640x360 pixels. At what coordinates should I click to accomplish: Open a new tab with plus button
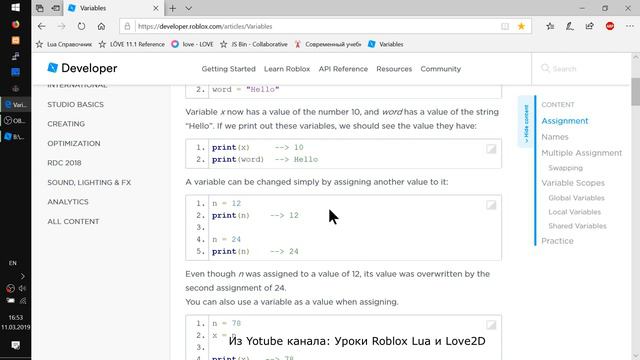click(x=173, y=8)
